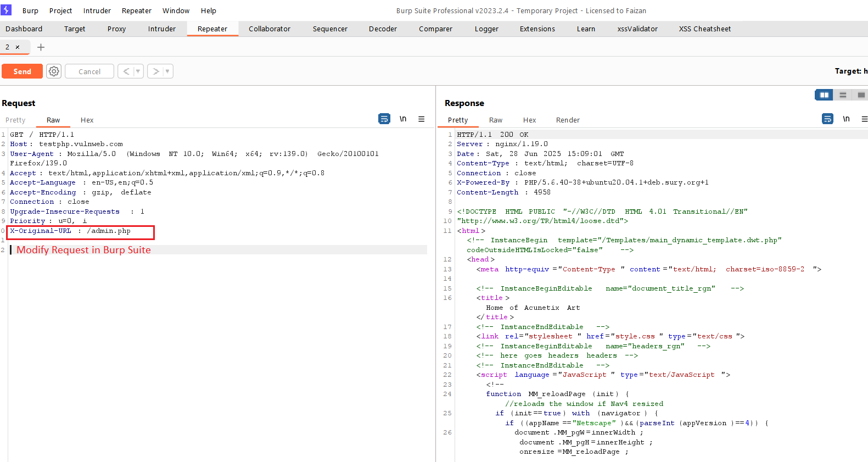Screen dimensions: 868x462
Task: Click the Cancel button
Action: 89,71
